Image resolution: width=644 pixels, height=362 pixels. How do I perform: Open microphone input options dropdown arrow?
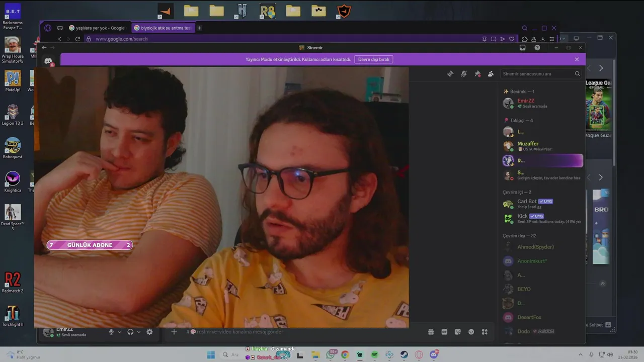[120, 332]
